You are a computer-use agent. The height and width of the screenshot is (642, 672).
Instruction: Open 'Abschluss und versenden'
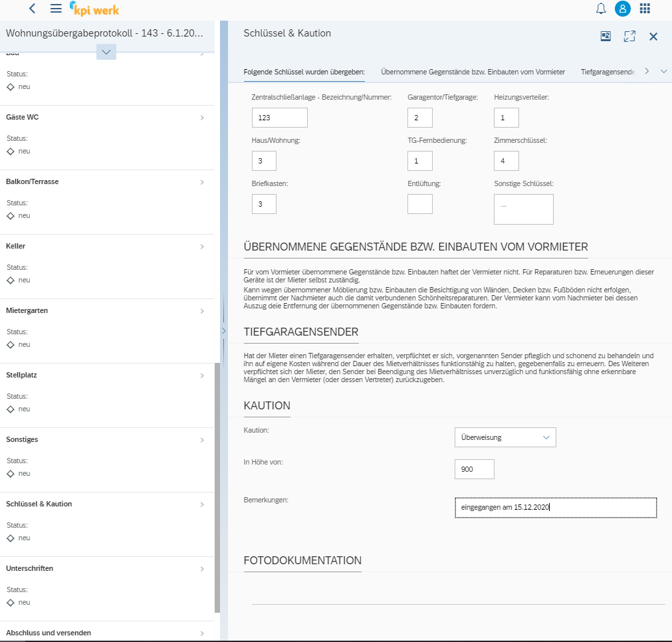107,633
